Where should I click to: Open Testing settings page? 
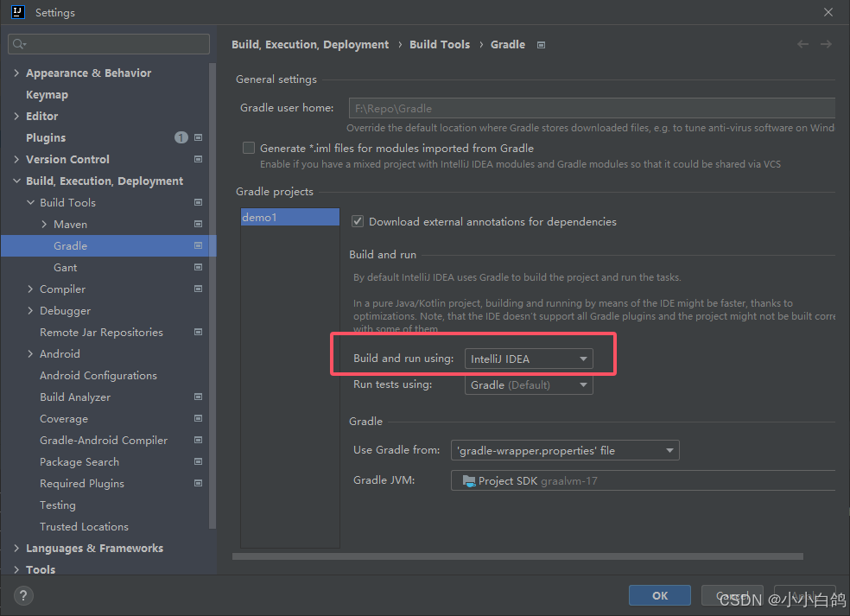point(58,505)
